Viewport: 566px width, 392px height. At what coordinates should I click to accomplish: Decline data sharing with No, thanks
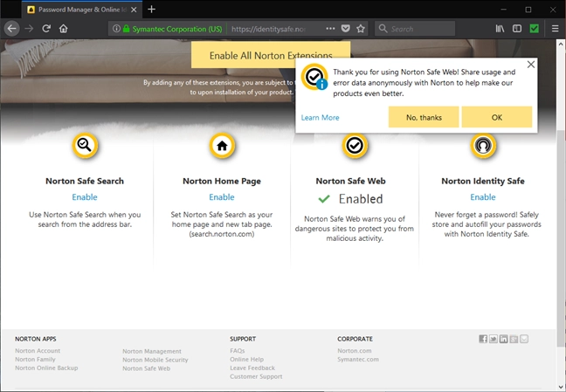(424, 117)
